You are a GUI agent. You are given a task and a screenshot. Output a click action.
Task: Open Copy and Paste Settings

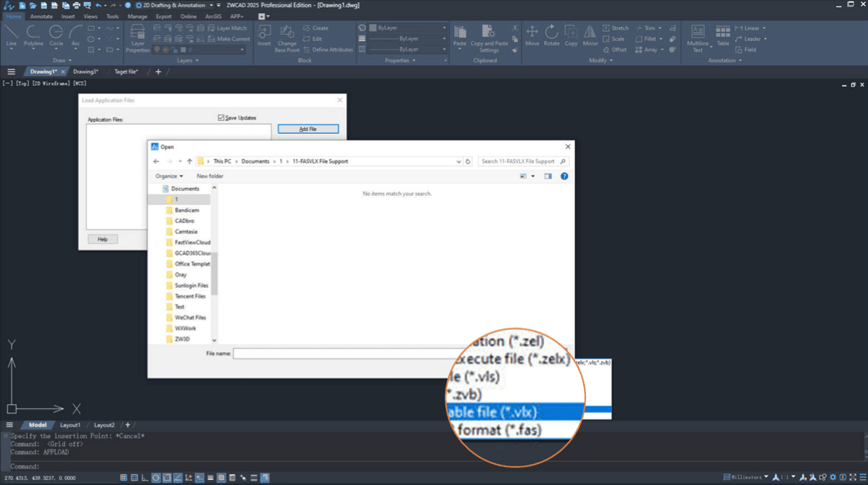click(489, 38)
